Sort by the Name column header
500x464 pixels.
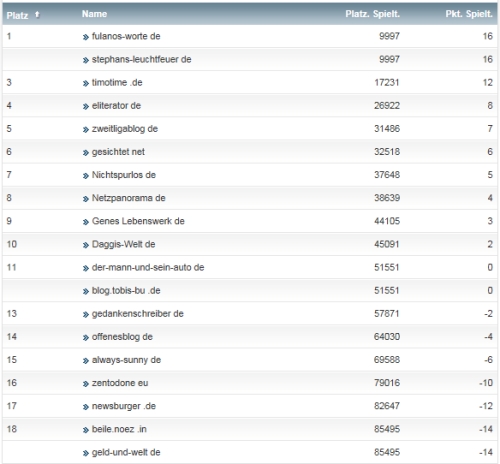pos(95,14)
